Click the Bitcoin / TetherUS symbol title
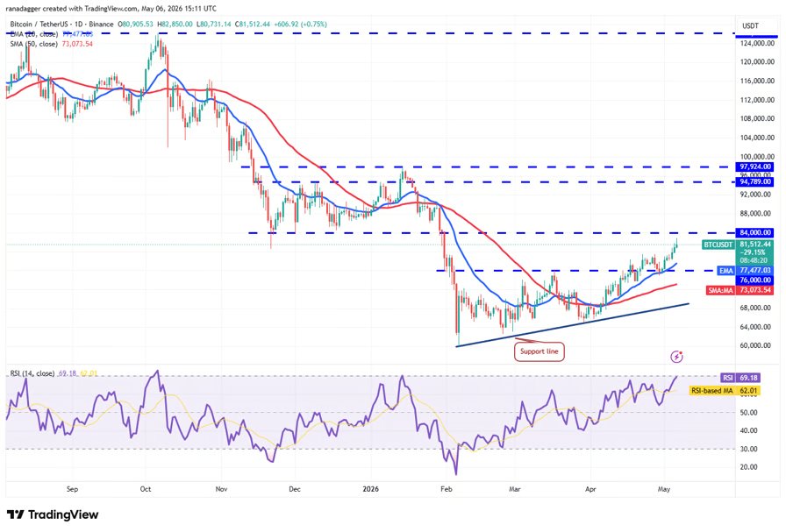Screen dimensions: 786x532 (x=61, y=24)
